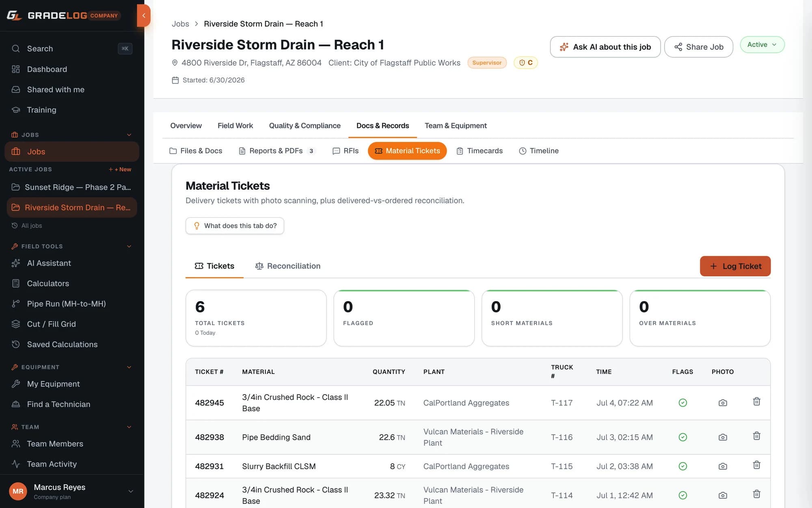This screenshot has height=508, width=812.
Task: Click the Total Tickets summary card
Action: (x=256, y=318)
